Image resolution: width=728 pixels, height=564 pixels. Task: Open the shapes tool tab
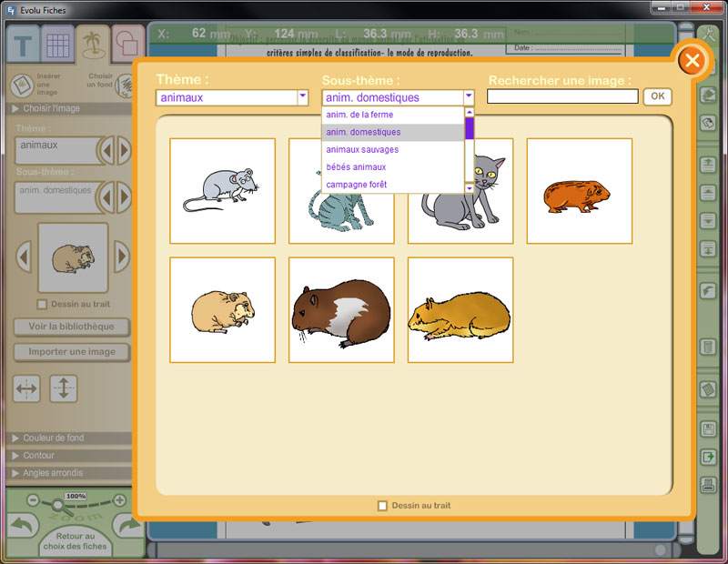point(128,45)
